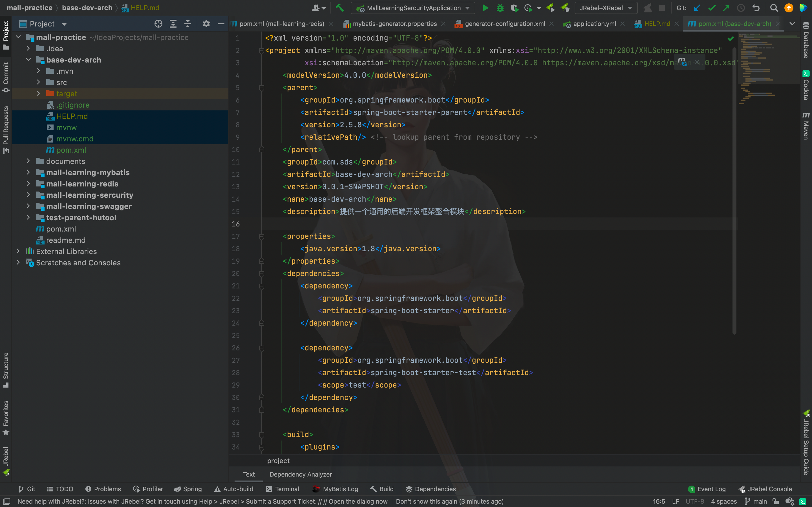Click the Select Opened File target icon
Screen dimensions: 812x507
[158, 24]
